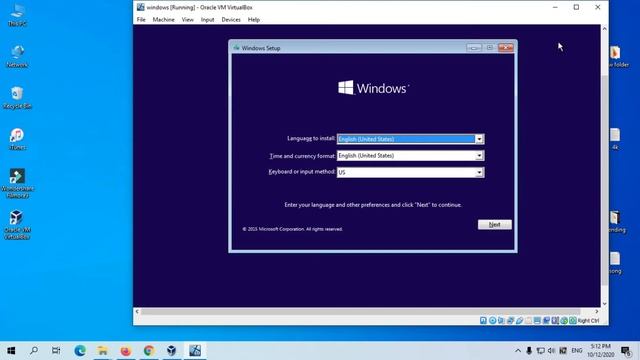Open the VirtualBox Manager taskbar icon
This screenshot has height=360, width=640.
click(x=171, y=351)
